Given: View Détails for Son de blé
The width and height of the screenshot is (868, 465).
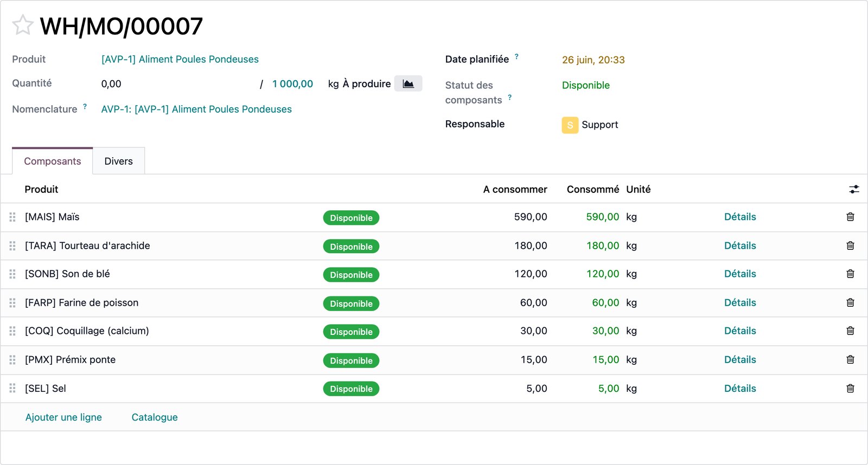Looking at the screenshot, I should (x=740, y=274).
